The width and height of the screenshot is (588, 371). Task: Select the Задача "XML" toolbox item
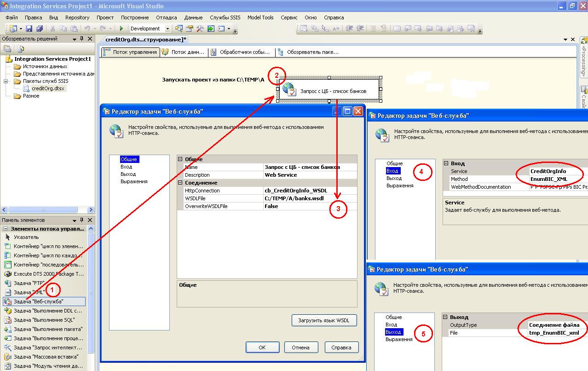click(x=44, y=292)
